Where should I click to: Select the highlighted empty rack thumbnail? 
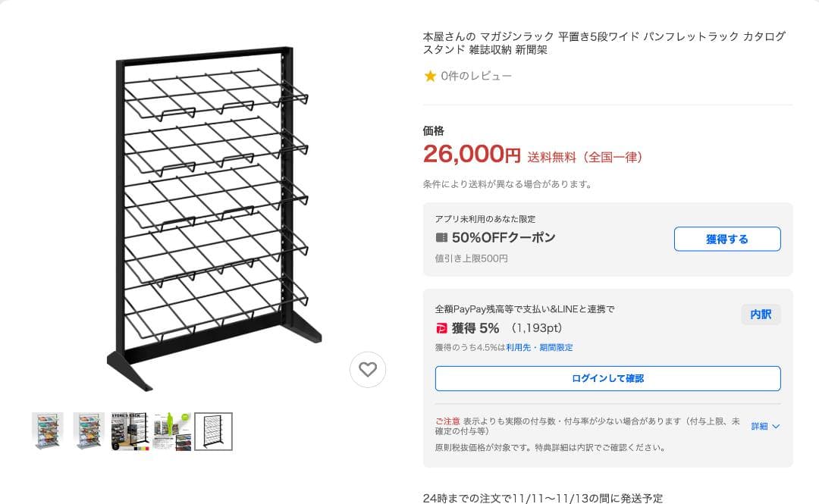pos(212,430)
